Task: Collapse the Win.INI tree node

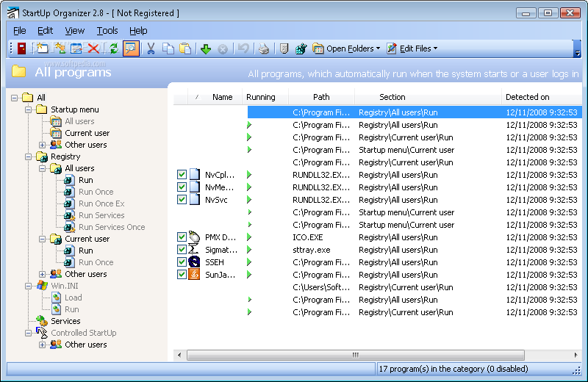Action: [x=28, y=286]
